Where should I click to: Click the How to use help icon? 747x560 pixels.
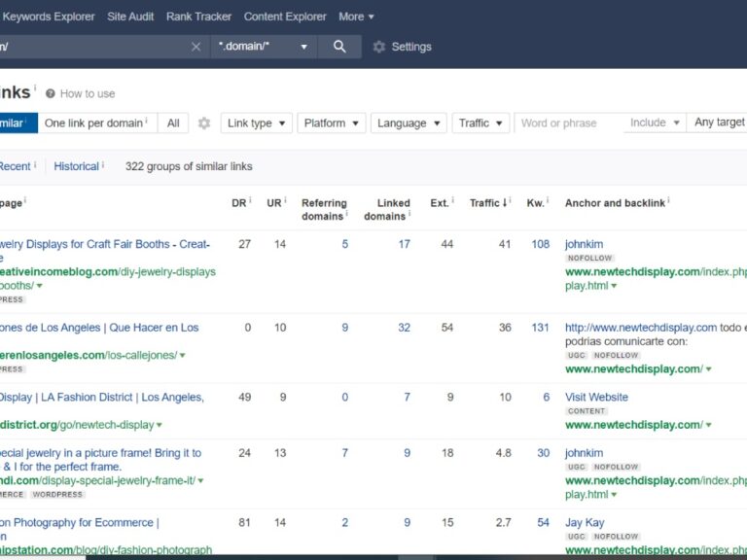50,93
